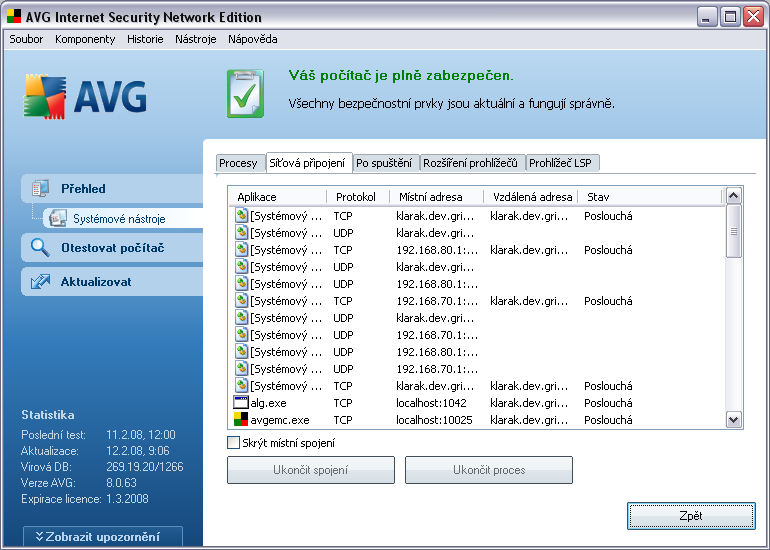The height and width of the screenshot is (550, 770).
Task: Go to Aktualizovat
Action: [112, 282]
